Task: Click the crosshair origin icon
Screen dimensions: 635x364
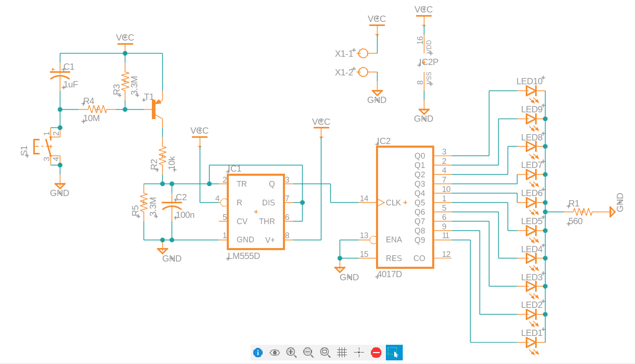Action: coord(359,353)
